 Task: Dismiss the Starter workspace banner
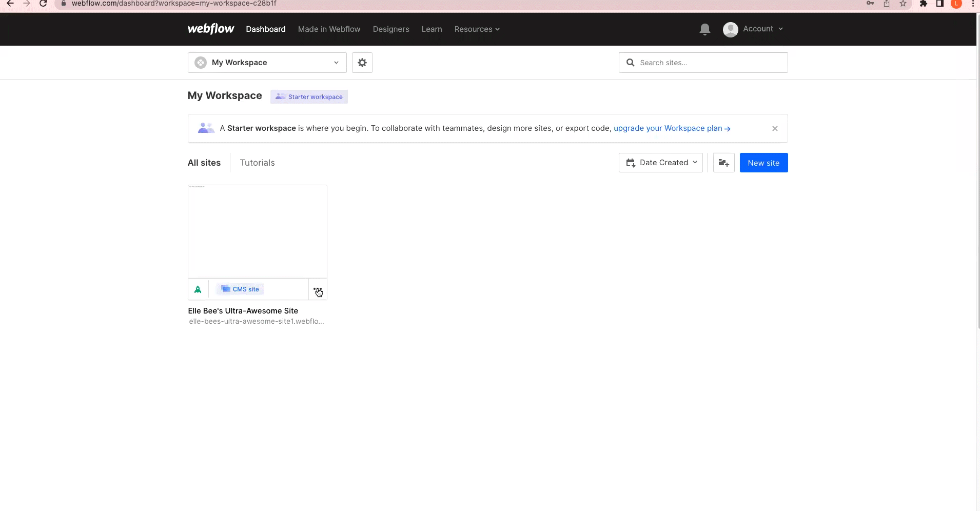pos(775,128)
